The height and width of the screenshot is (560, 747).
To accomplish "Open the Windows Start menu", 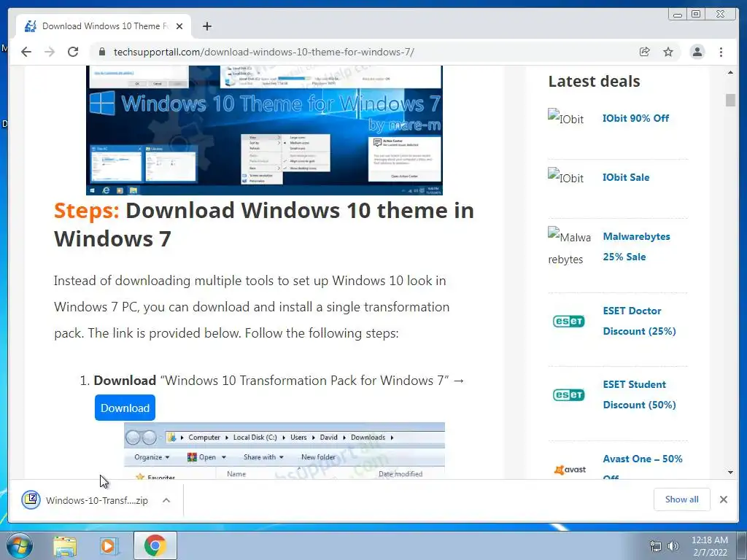I will pyautogui.click(x=20, y=545).
